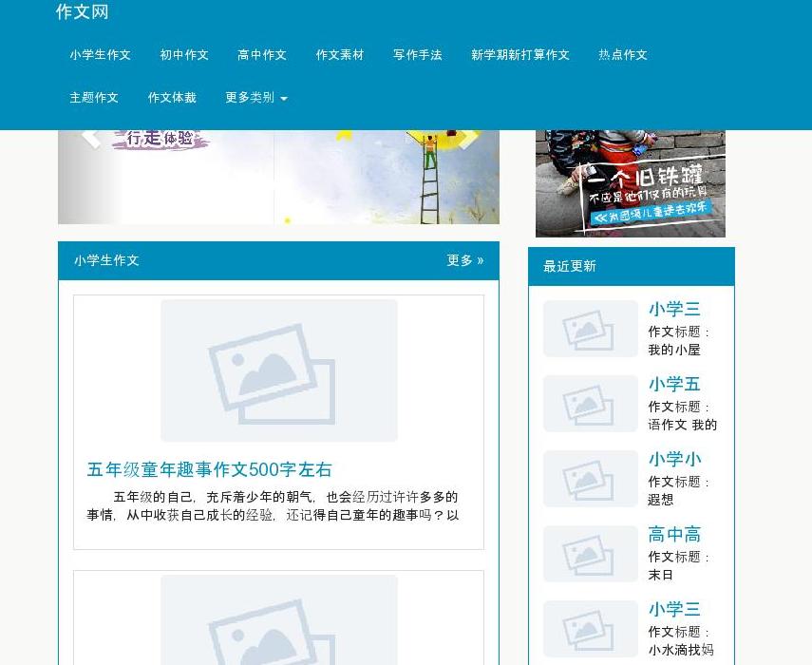Viewport: 812px width, 665px height.
Task: Expand the 更多类别 dropdown menu
Action: 256,97
